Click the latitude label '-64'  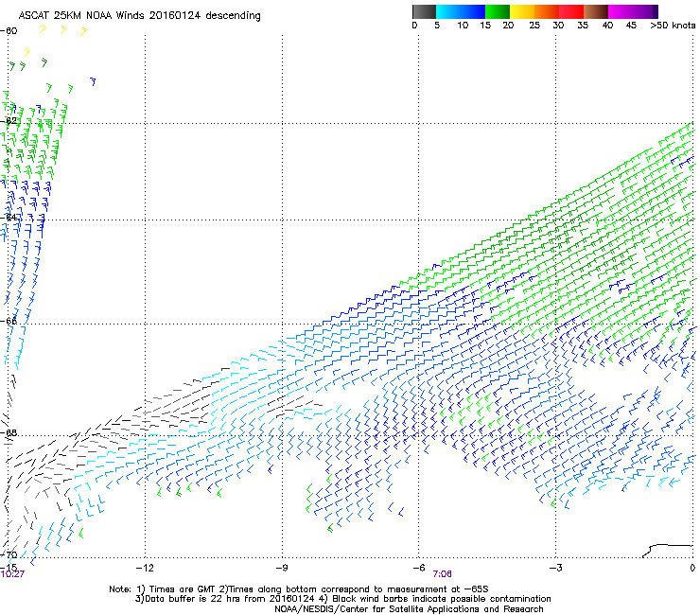pyautogui.click(x=9, y=218)
